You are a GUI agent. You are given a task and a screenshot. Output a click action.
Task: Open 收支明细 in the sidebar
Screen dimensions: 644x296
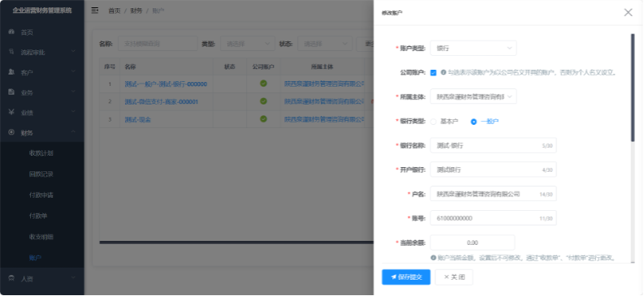[x=42, y=237]
